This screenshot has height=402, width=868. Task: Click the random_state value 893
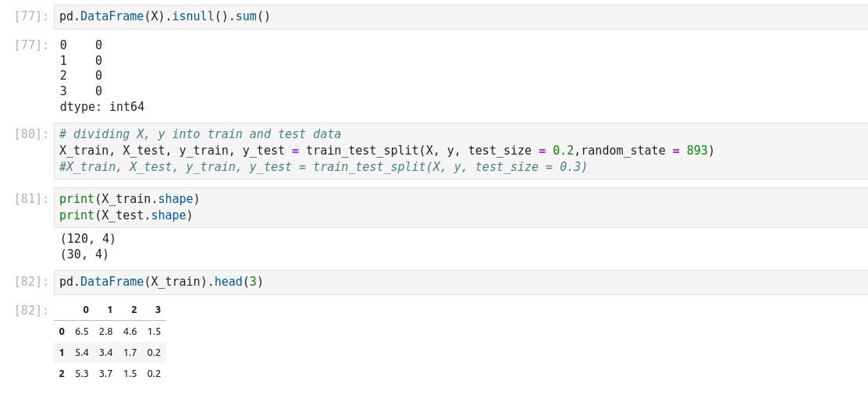(x=696, y=151)
